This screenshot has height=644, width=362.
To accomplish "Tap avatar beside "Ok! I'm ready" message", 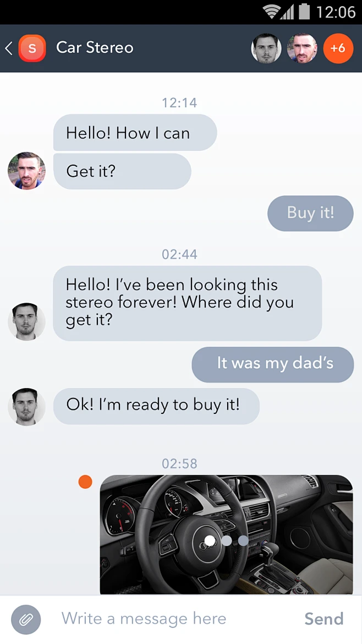I will pyautogui.click(x=26, y=407).
